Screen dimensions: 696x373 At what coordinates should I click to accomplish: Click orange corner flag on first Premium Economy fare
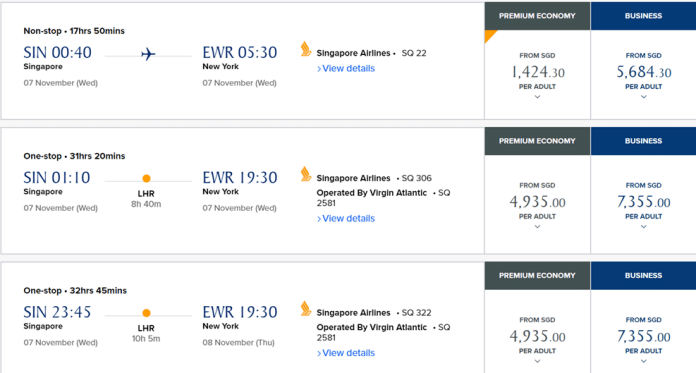(x=490, y=35)
